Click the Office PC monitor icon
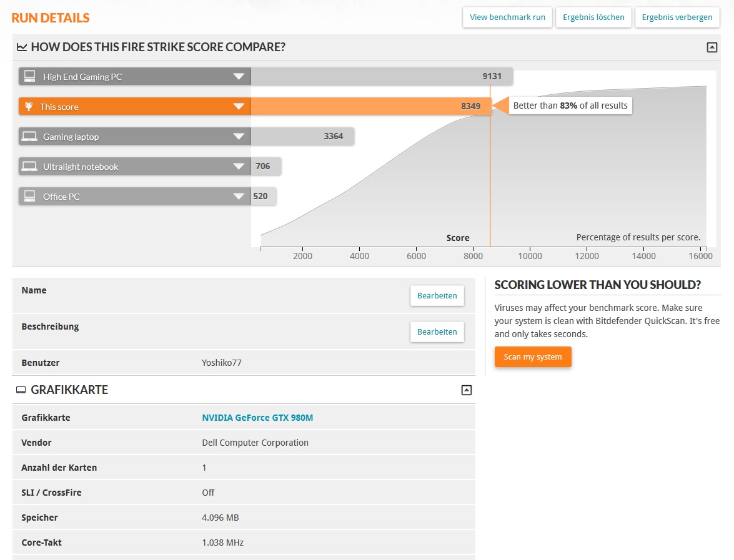The height and width of the screenshot is (560, 734). [x=29, y=197]
